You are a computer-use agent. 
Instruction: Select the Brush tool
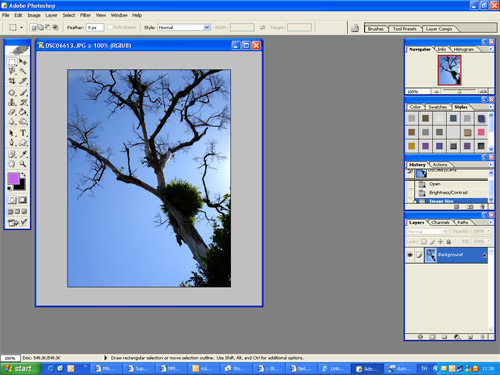pyautogui.click(x=23, y=93)
